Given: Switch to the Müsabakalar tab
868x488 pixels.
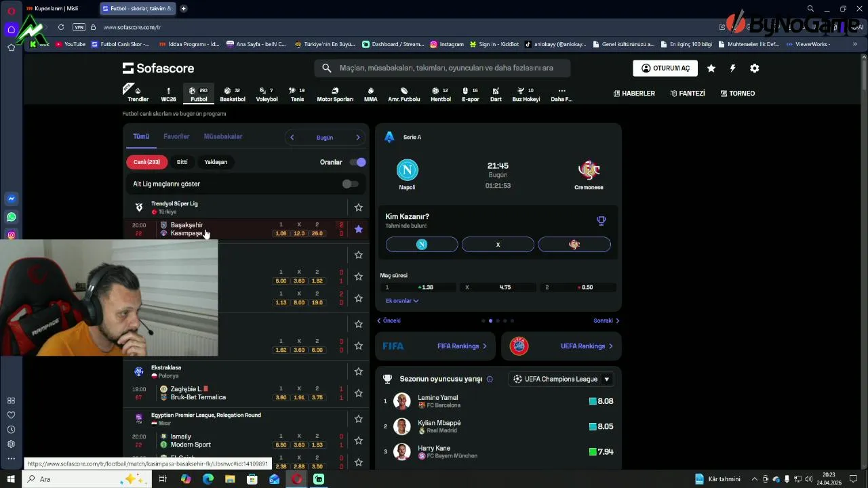Looking at the screenshot, I should pyautogui.click(x=223, y=137).
